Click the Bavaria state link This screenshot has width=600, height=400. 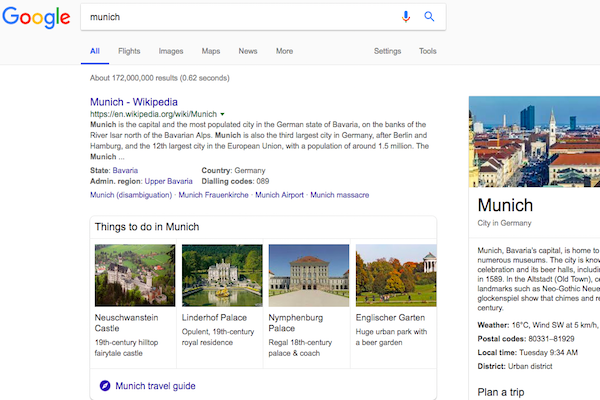[125, 170]
